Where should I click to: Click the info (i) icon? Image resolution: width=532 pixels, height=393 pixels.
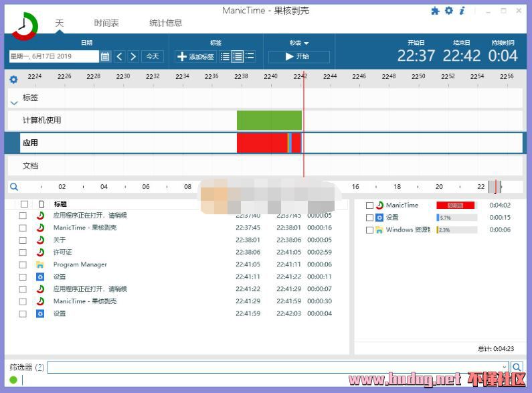tap(462, 11)
